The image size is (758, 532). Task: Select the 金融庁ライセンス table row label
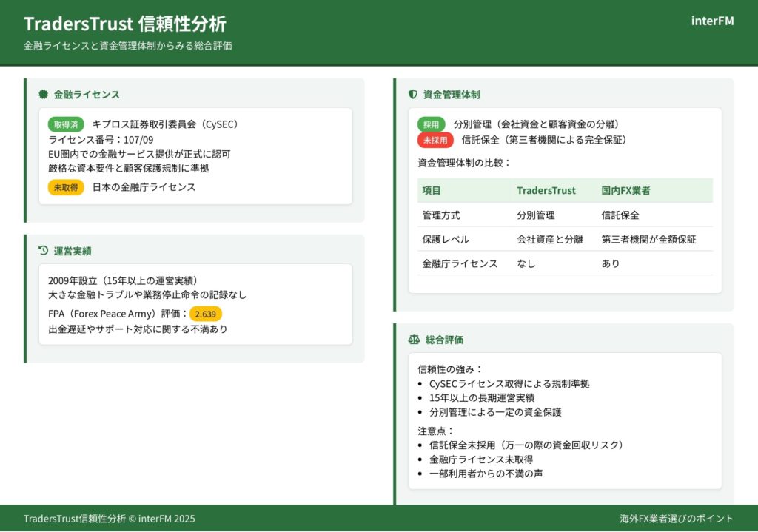click(x=460, y=263)
